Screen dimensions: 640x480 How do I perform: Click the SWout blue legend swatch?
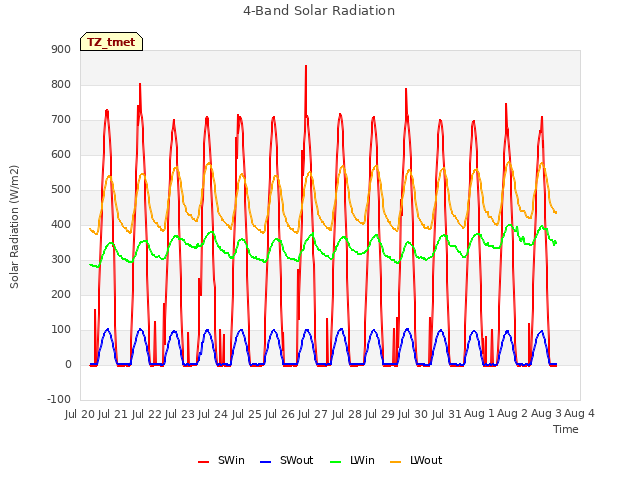pos(265,462)
